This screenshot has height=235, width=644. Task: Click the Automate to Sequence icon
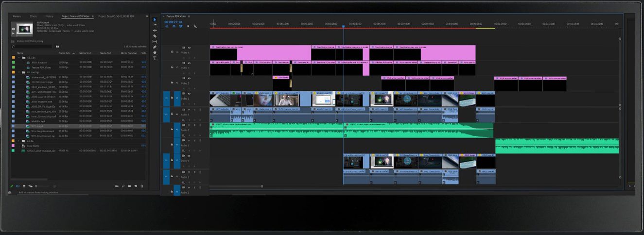point(117,186)
